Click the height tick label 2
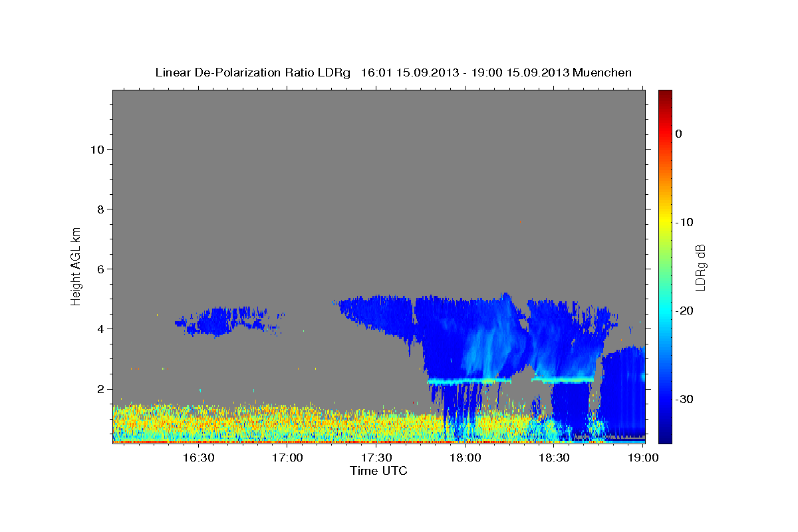The image size is (798, 532). (x=100, y=389)
